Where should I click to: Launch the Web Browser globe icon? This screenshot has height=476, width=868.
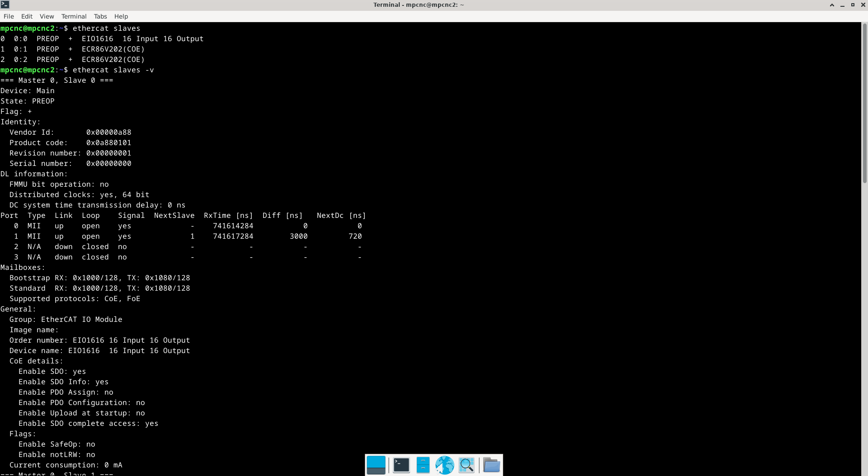444,465
